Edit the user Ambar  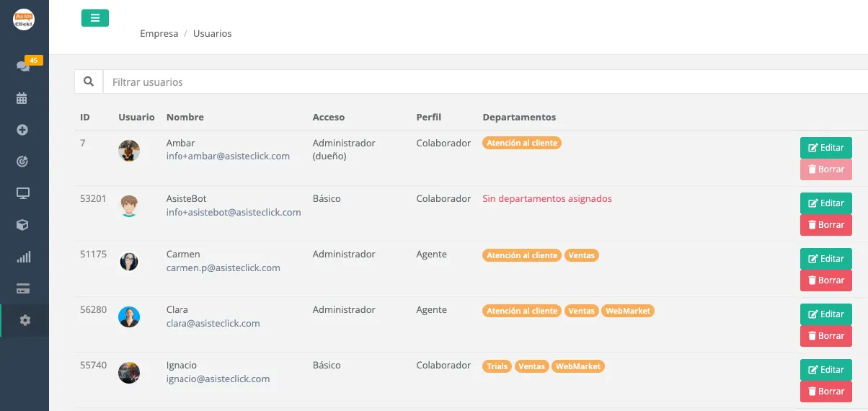(826, 148)
